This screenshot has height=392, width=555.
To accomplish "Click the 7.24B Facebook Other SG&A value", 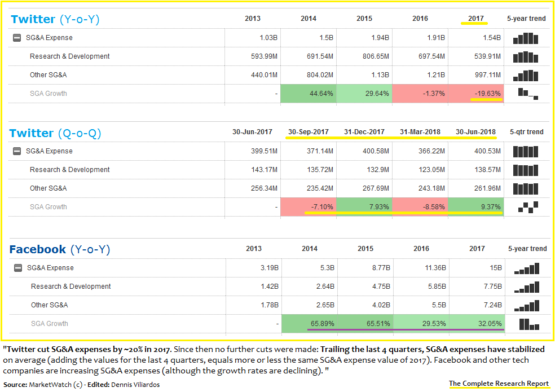I will click(493, 305).
